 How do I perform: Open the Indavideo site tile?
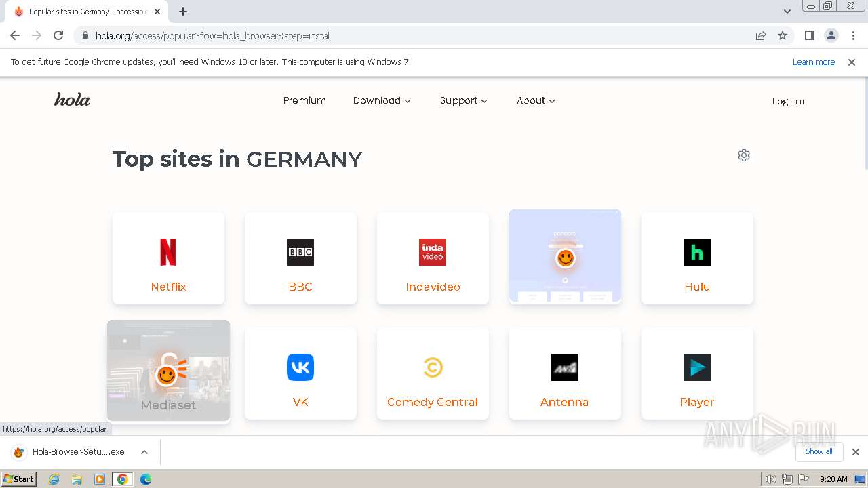click(433, 258)
